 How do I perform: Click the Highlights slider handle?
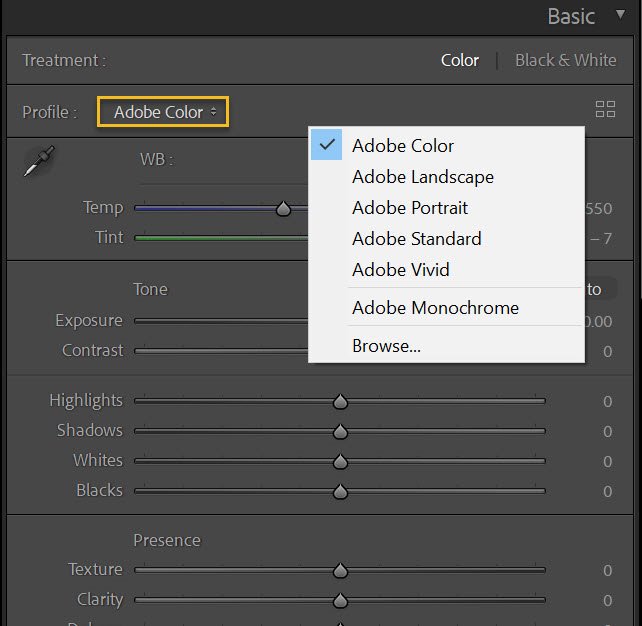coord(340,401)
